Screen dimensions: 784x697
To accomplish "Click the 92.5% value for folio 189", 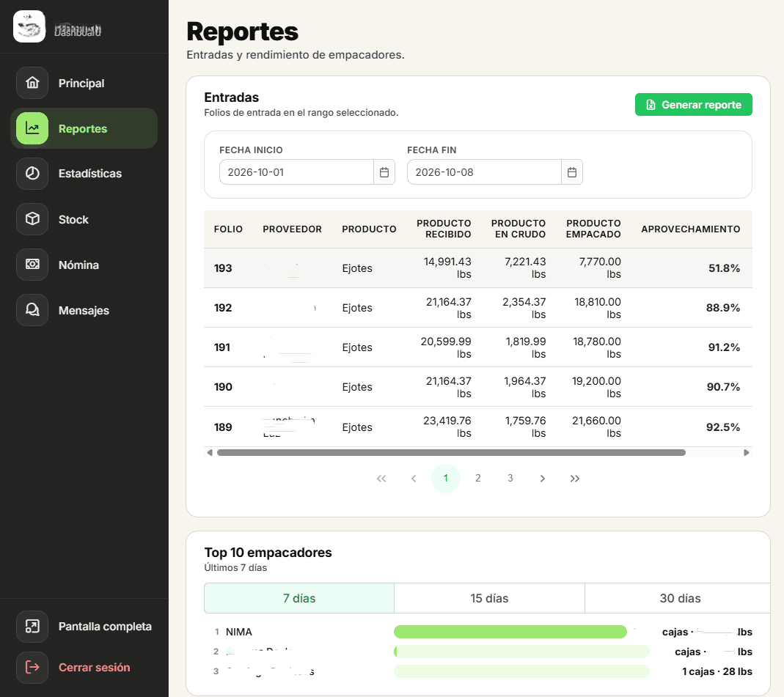I will pyautogui.click(x=723, y=427).
